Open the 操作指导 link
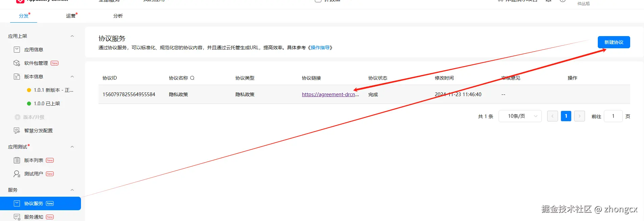The height and width of the screenshot is (221, 644). (320, 48)
